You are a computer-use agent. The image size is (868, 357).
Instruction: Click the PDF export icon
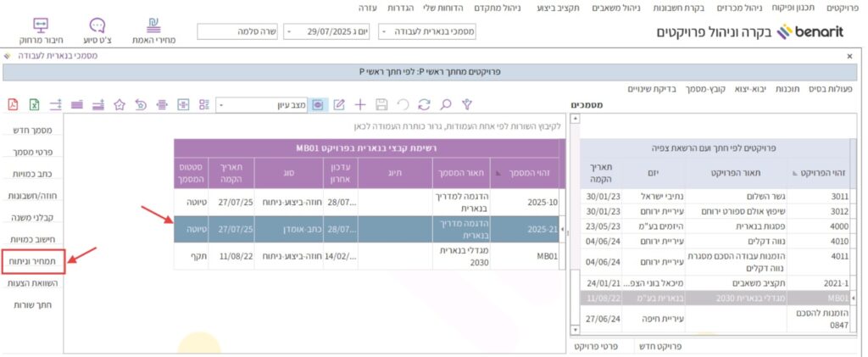point(13,104)
